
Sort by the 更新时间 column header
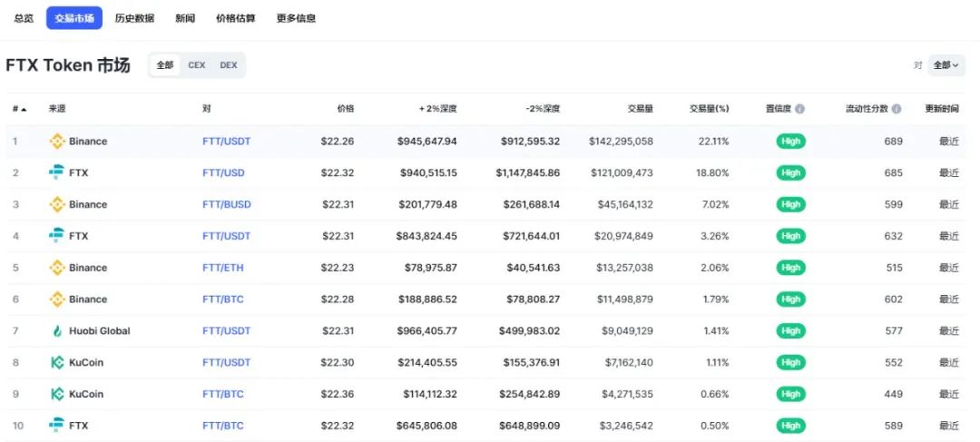click(x=942, y=109)
